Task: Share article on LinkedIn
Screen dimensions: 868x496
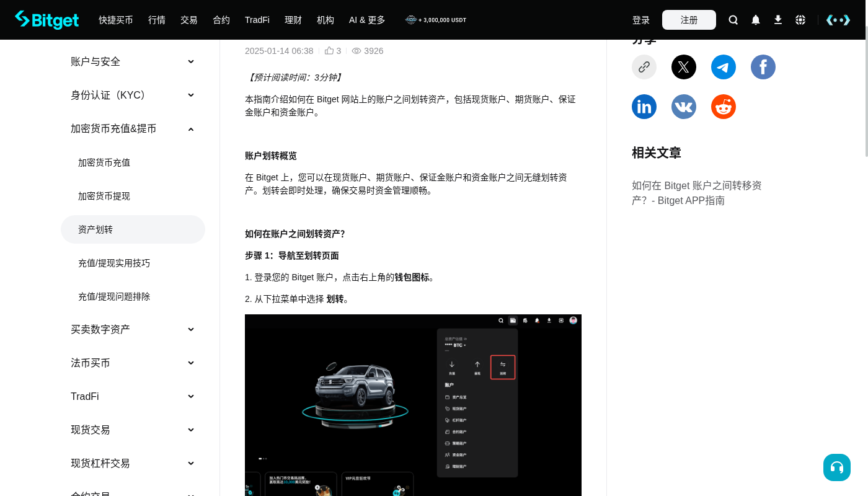Action: (x=644, y=107)
